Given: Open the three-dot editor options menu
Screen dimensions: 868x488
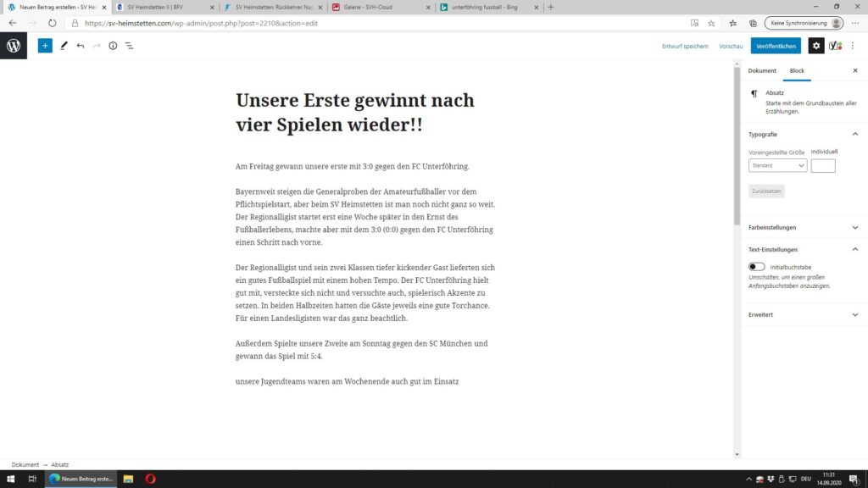Looking at the screenshot, I should pyautogui.click(x=853, y=46).
